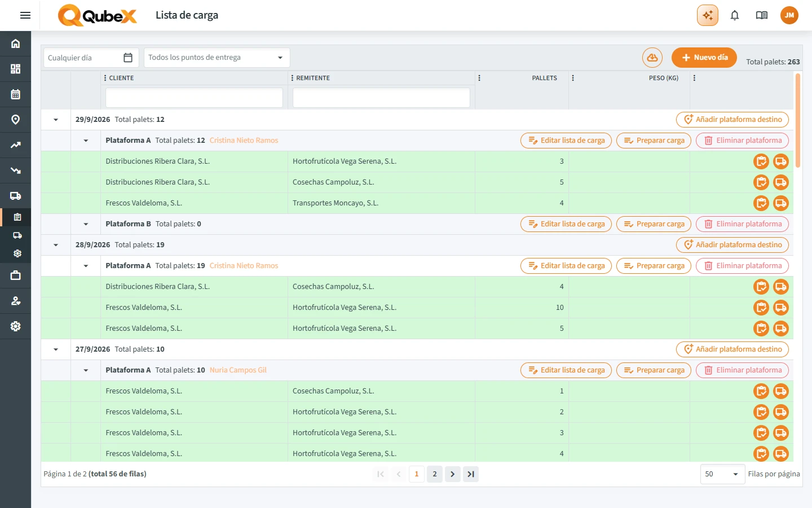Click the Cliente filter input
812x508 pixels.
click(194, 98)
